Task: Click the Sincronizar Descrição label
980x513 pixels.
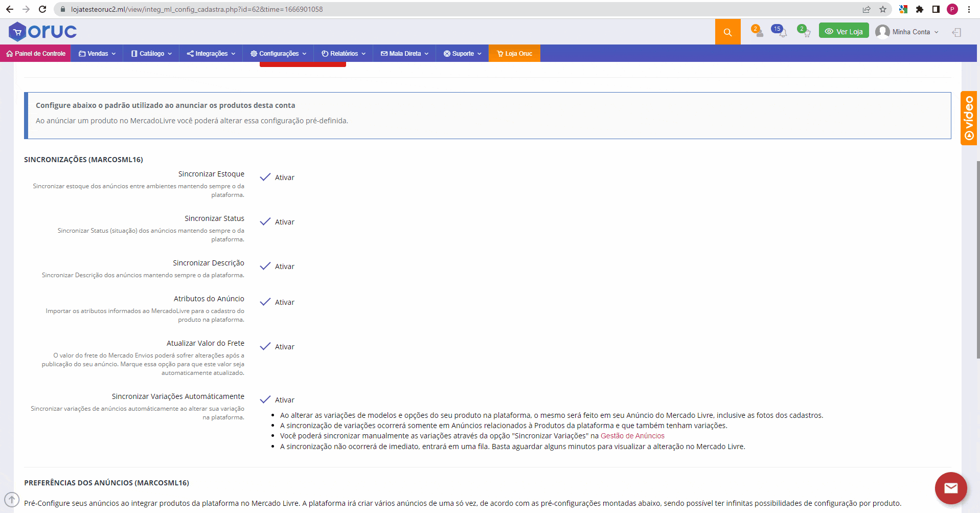Action: [209, 263]
